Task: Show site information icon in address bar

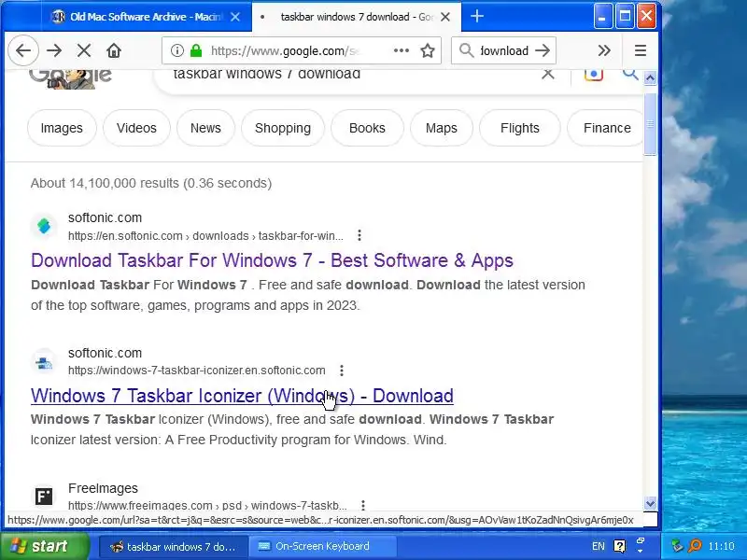Action: [x=177, y=50]
